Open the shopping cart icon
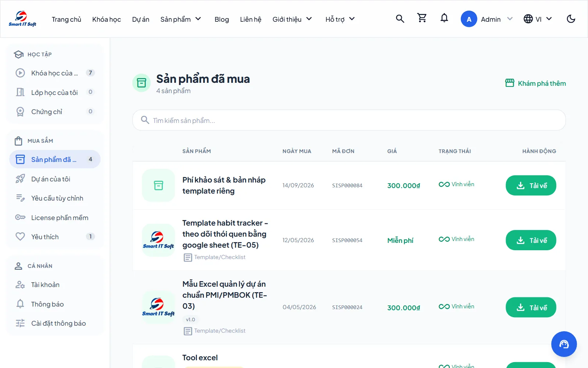Screen dimensions: 588x368 point(422,18)
